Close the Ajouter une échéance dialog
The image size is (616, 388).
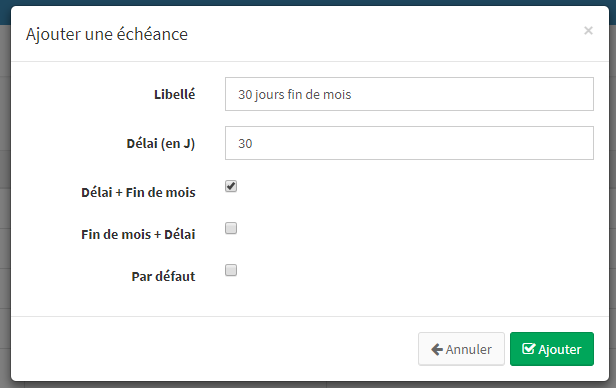(588, 31)
